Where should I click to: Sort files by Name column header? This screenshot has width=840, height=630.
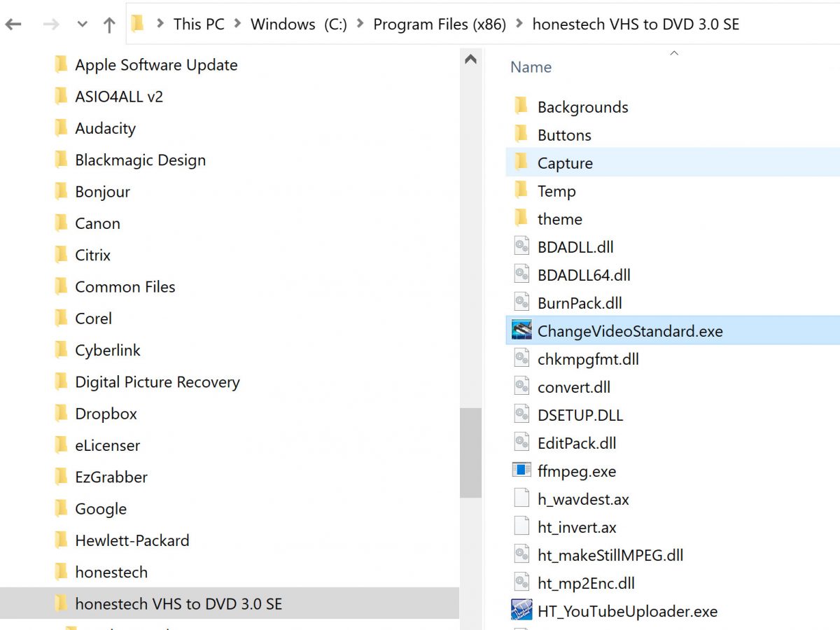point(531,67)
